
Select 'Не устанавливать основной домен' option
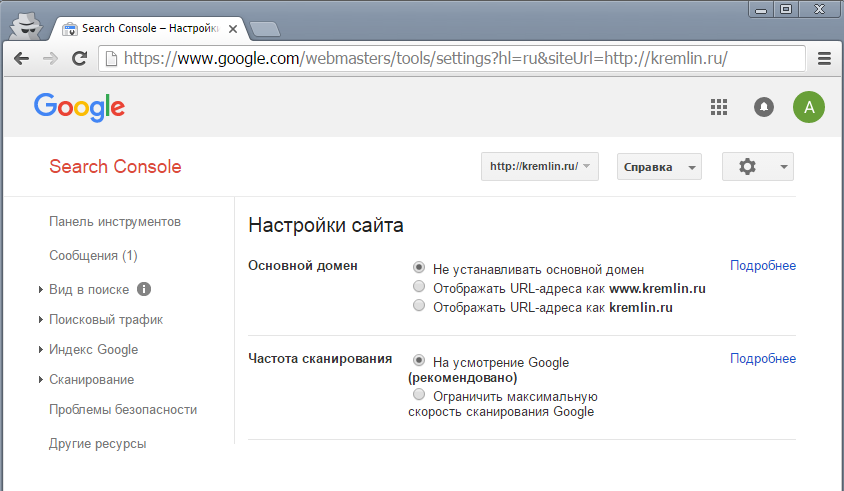click(419, 267)
